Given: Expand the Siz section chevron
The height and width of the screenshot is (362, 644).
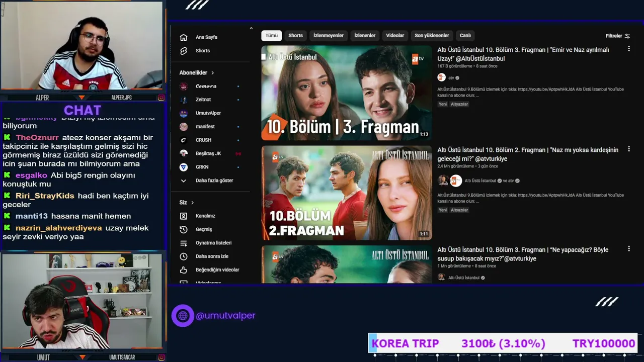Looking at the screenshot, I should point(192,203).
